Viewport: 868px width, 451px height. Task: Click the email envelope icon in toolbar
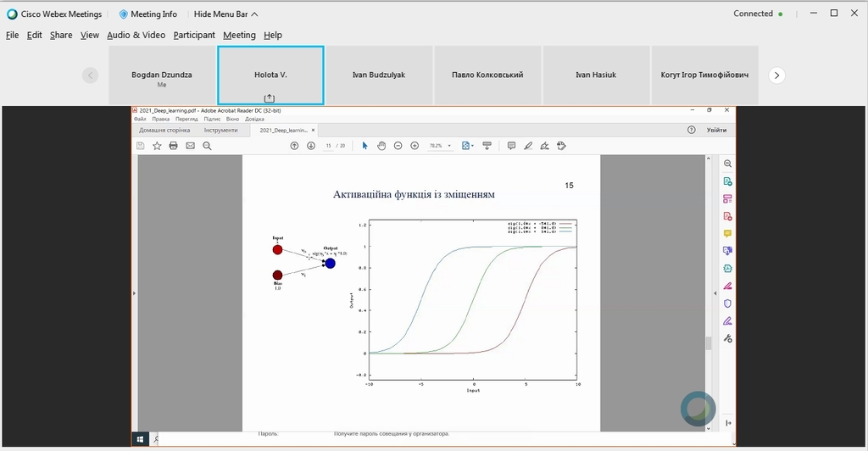coord(191,146)
